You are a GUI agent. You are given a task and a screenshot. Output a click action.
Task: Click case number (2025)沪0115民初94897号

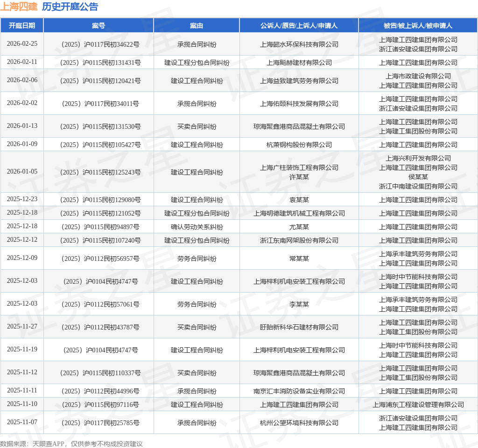(100, 227)
